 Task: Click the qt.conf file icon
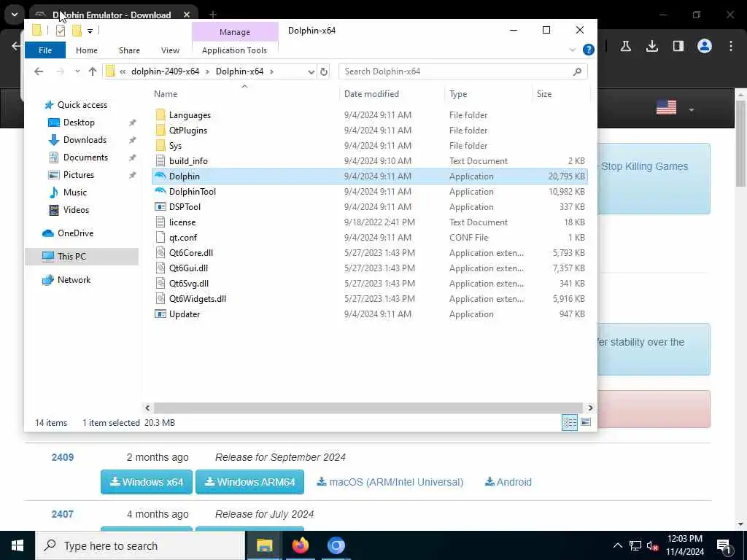point(160,237)
